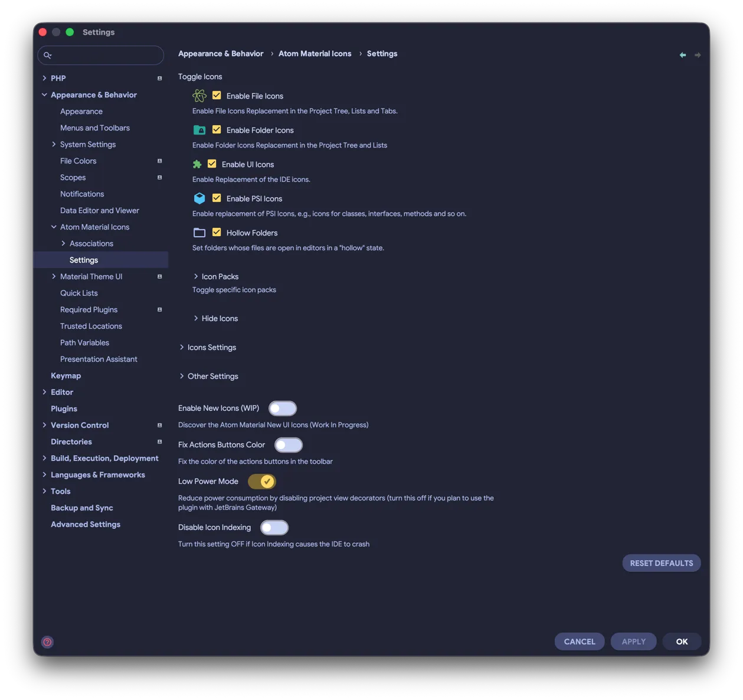
Task: Click the Cancel button
Action: coord(580,642)
